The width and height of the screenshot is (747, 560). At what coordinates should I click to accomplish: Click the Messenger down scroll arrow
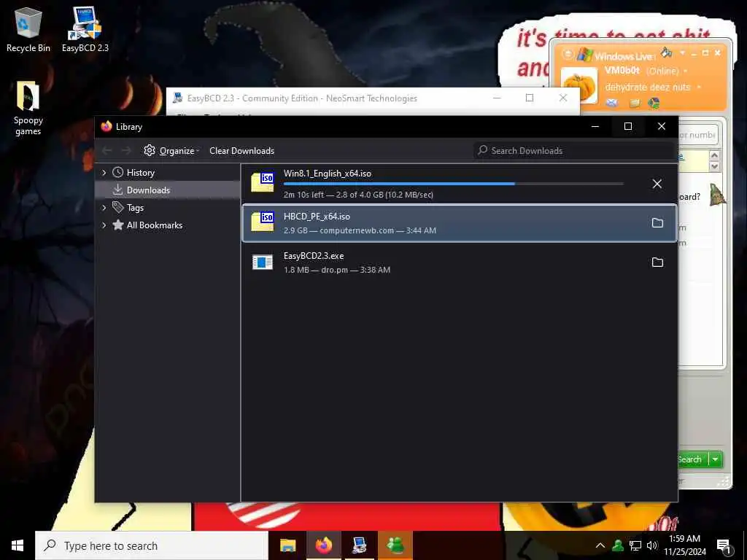714,166
